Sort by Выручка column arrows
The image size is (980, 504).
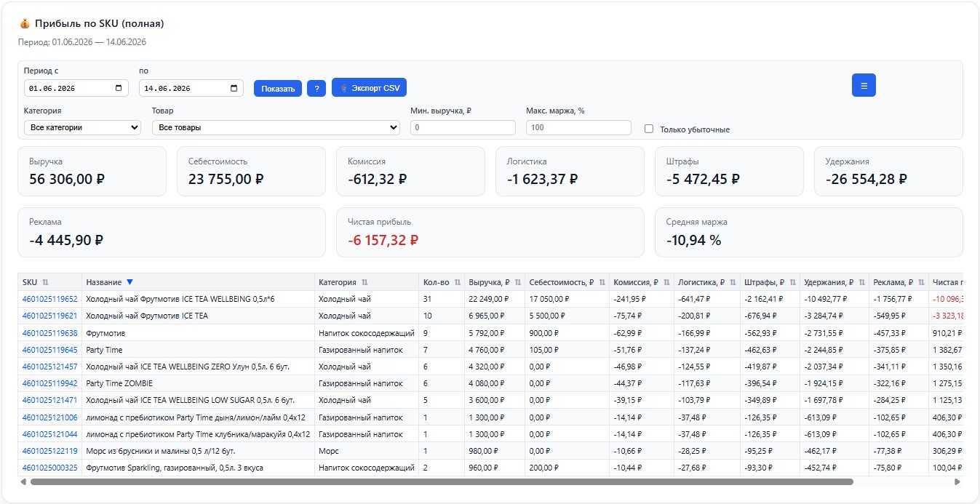(x=518, y=282)
